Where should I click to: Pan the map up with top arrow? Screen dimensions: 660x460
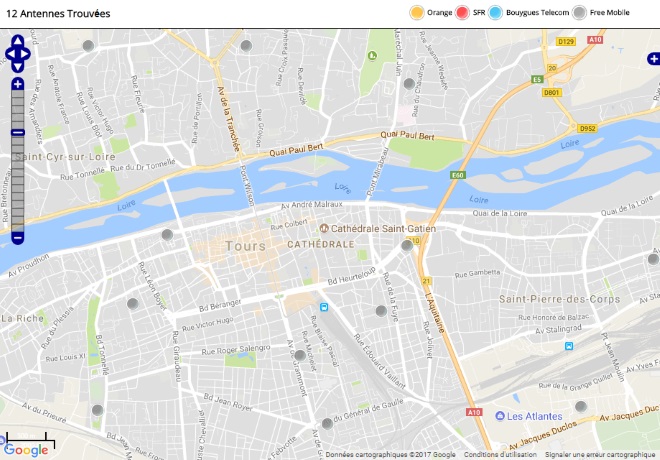18,41
